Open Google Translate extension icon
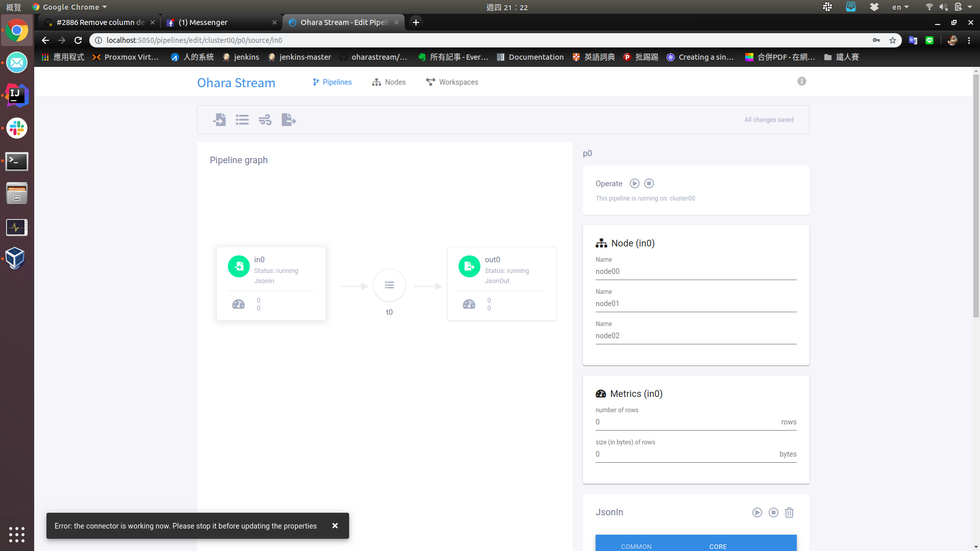Image resolution: width=980 pixels, height=551 pixels. coord(913,40)
